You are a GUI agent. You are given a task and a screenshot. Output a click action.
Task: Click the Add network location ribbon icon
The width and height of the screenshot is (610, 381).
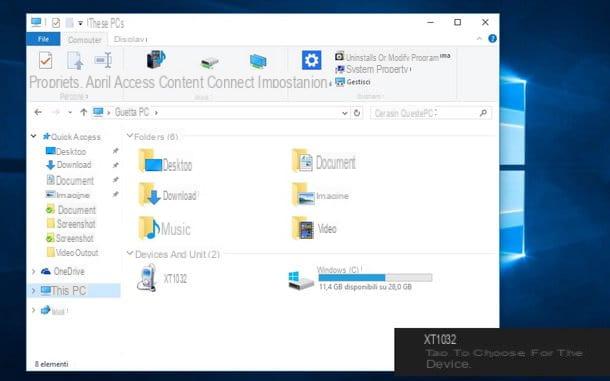pos(258,61)
